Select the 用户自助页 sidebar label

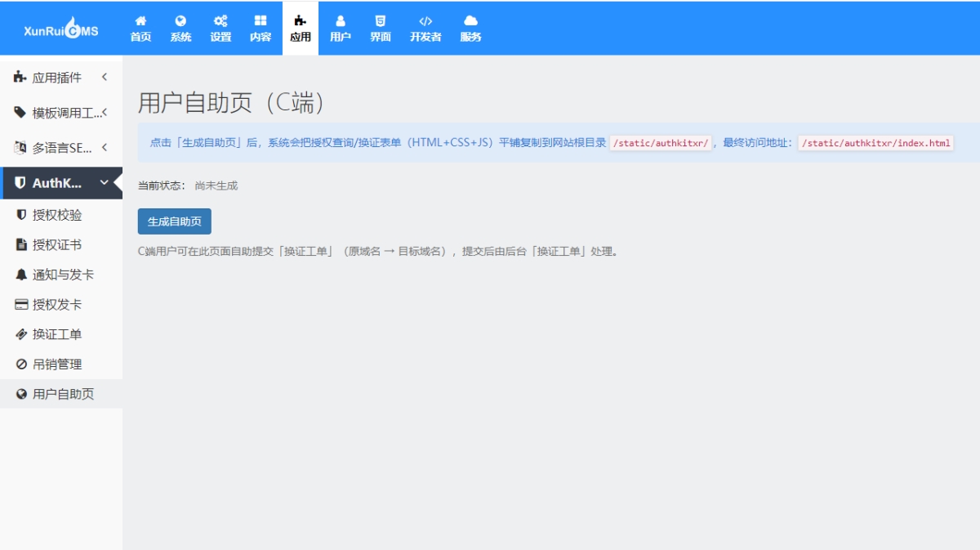(x=64, y=394)
